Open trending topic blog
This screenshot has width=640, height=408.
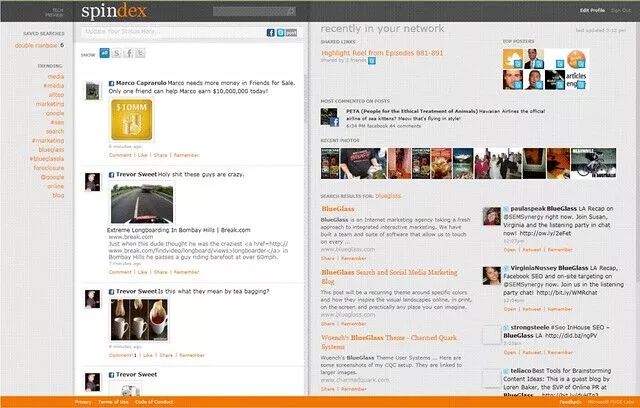58,195
